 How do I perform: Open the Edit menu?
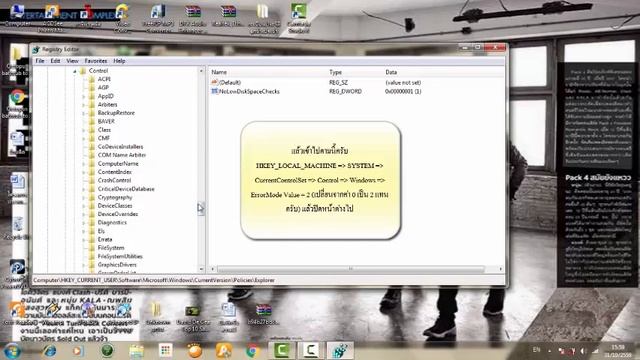click(55, 61)
